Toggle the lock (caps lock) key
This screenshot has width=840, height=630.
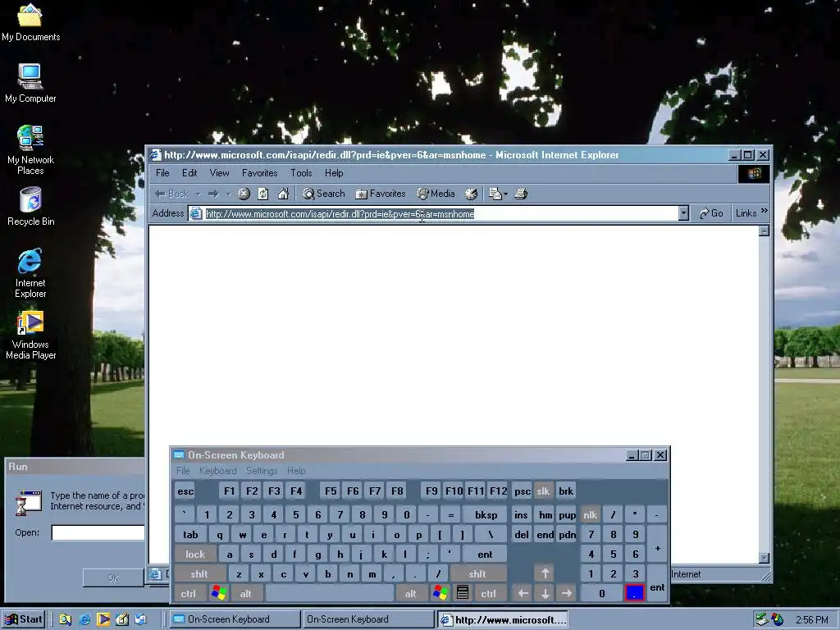[195, 554]
